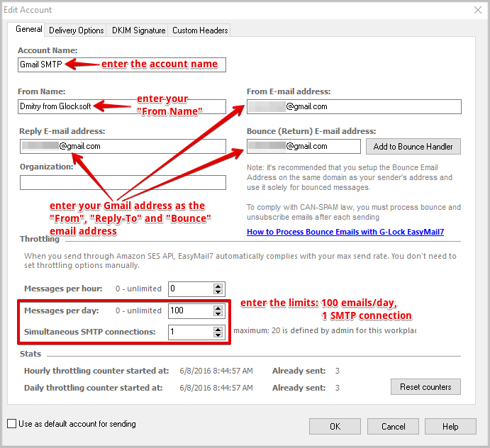Click the Bounce (Return) E-mail address field
490x448 pixels.
[x=304, y=146]
